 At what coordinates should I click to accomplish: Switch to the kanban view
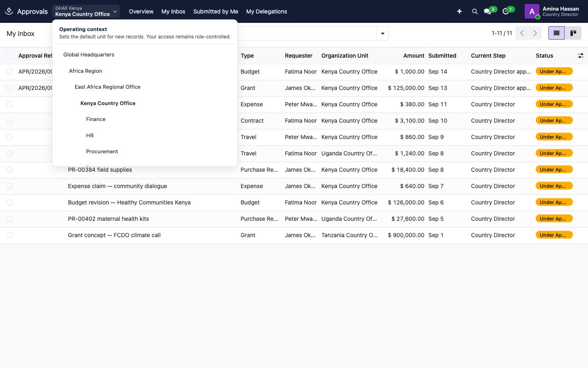tap(573, 33)
